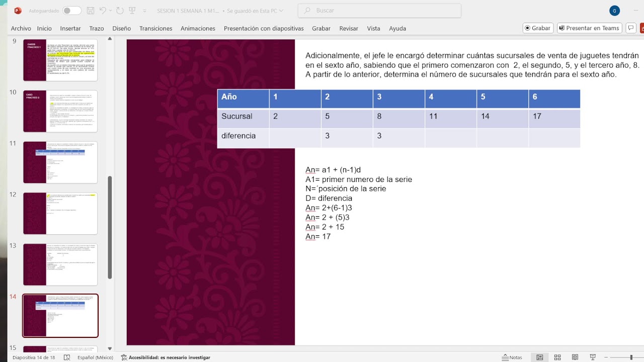Click the zoom slider handle

coord(631,357)
